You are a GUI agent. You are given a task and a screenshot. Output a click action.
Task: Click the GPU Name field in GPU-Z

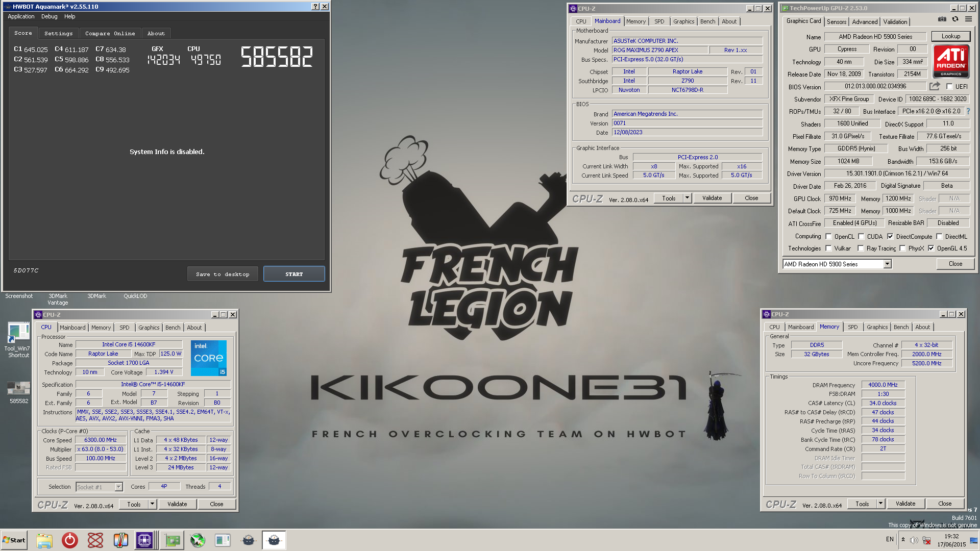pyautogui.click(x=875, y=37)
